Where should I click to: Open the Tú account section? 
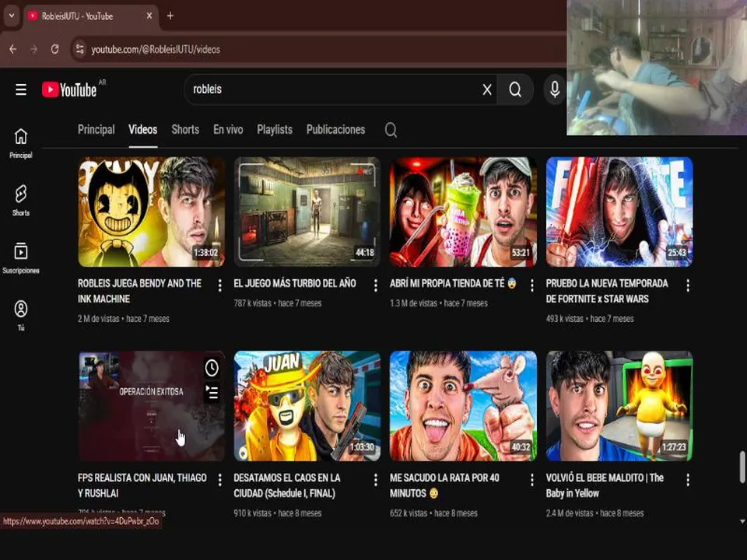[20, 315]
